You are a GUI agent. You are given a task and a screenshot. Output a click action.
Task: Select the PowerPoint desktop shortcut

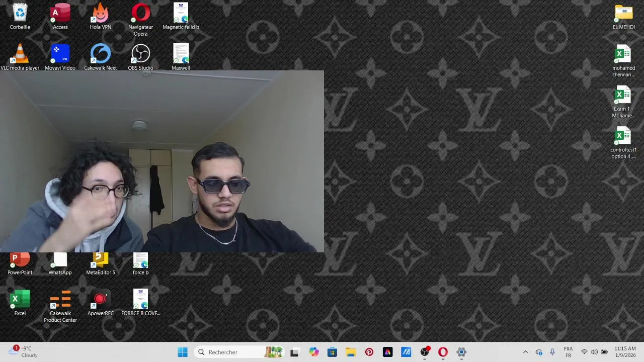pos(20,264)
